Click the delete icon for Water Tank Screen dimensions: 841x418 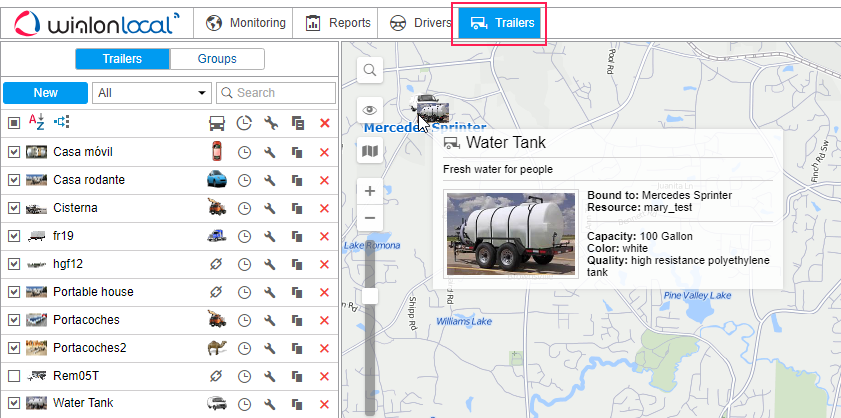pos(324,404)
